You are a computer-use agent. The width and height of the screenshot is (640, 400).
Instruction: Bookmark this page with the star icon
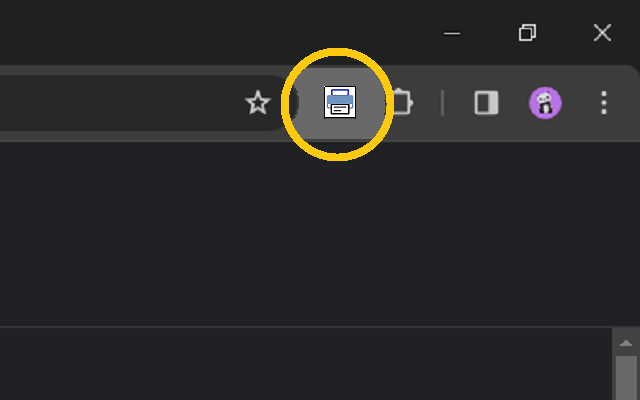[x=258, y=102]
